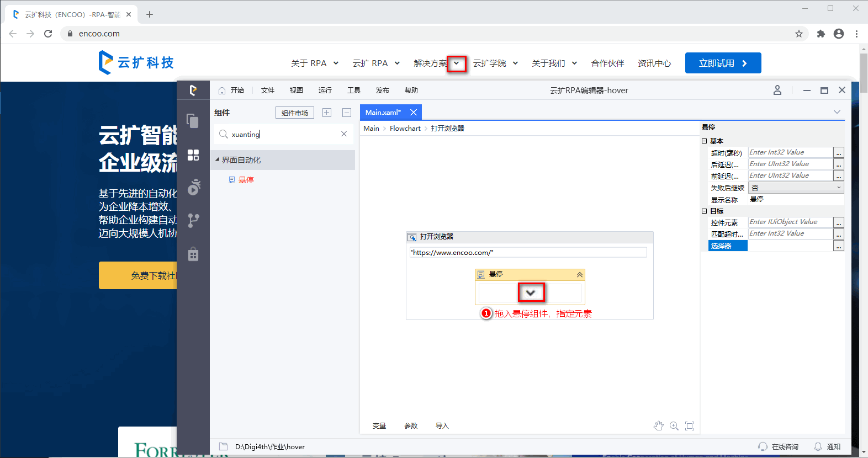868x458 pixels.
Task: Click ellipsis button for 超时(毫秒)
Action: 839,152
